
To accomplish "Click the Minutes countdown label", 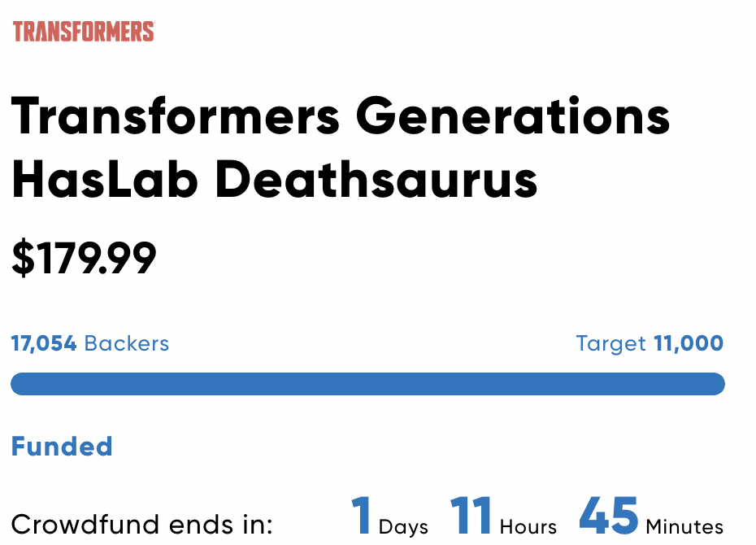I will point(684,527).
